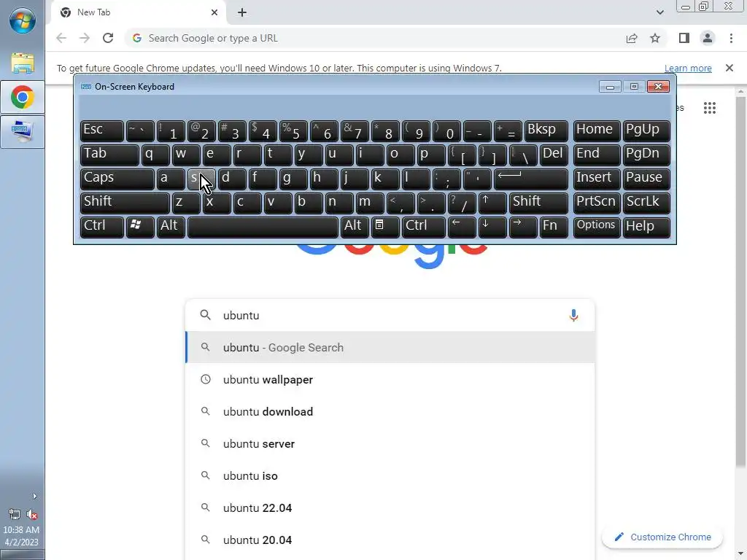747x560 pixels.
Task: Toggle the ScrLk key
Action: [x=646, y=203]
